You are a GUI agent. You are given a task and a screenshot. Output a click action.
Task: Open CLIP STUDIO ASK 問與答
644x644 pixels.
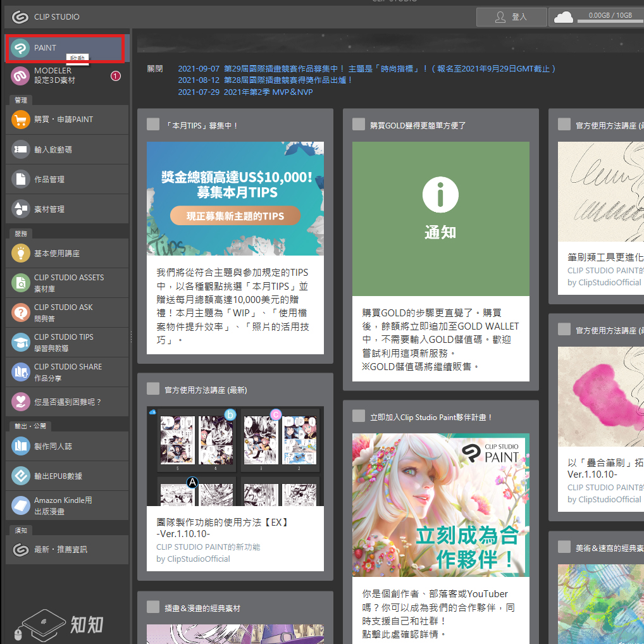67,313
